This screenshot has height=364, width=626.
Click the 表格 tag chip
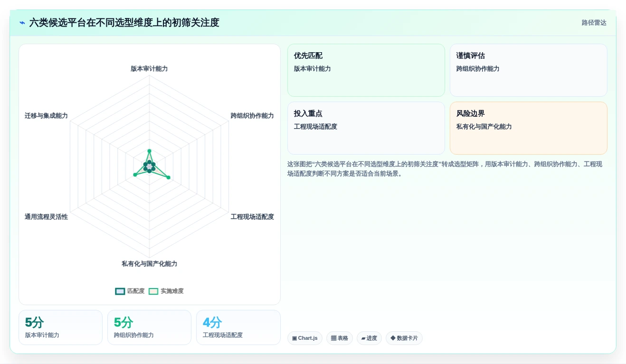click(x=340, y=338)
